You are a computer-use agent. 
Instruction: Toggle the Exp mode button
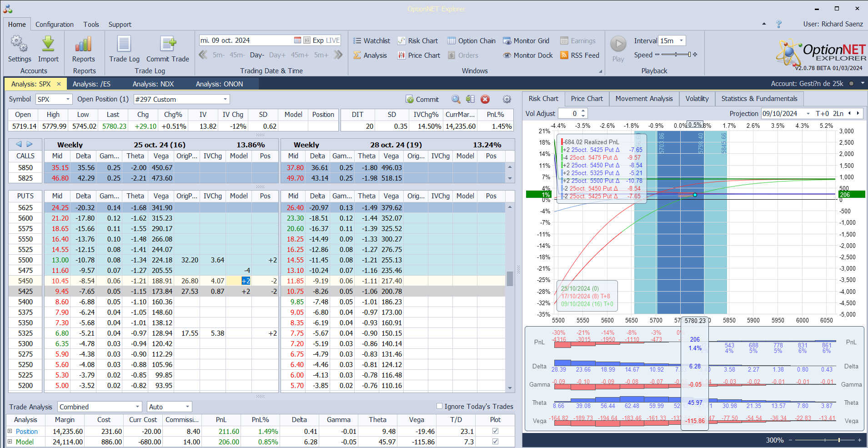click(318, 40)
